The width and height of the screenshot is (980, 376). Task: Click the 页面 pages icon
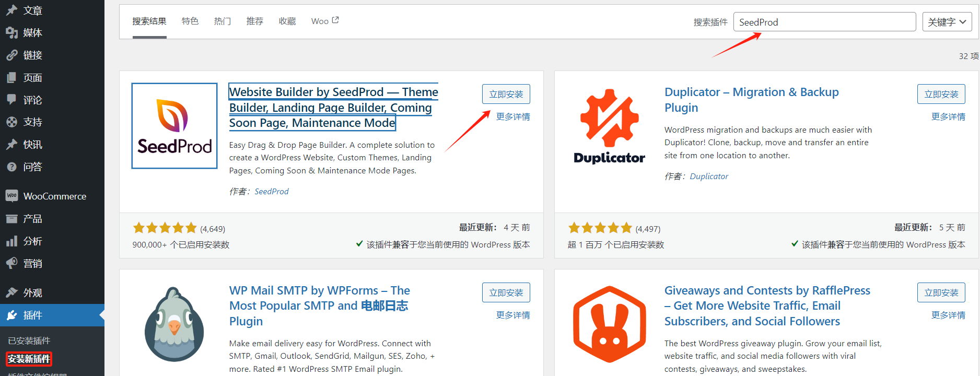click(x=12, y=78)
